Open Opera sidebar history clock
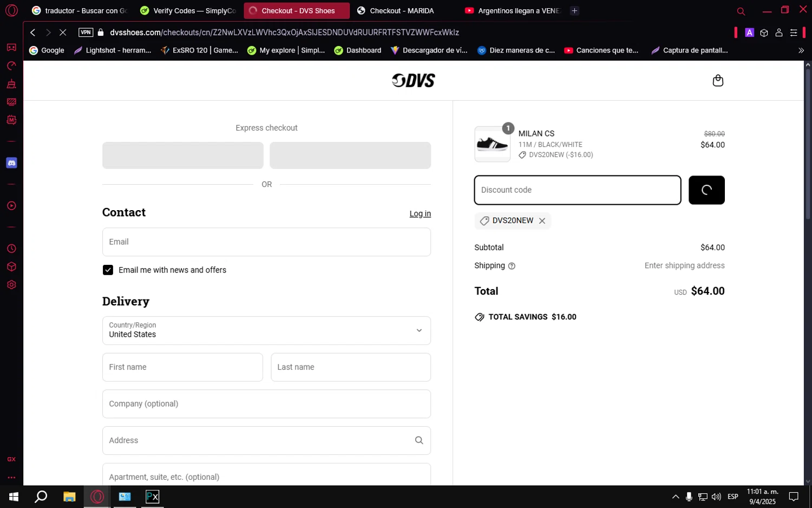 11,249
